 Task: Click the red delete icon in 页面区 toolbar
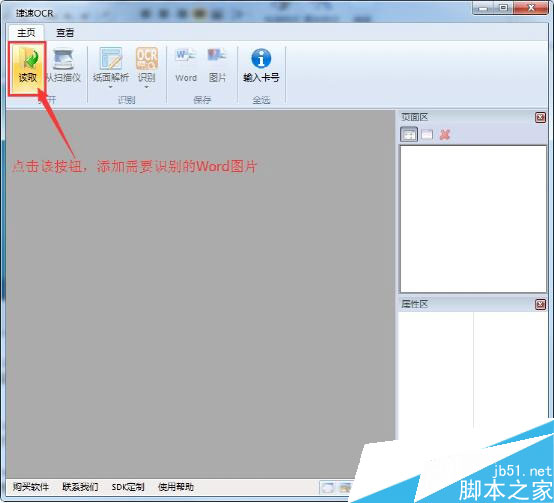pyautogui.click(x=445, y=135)
